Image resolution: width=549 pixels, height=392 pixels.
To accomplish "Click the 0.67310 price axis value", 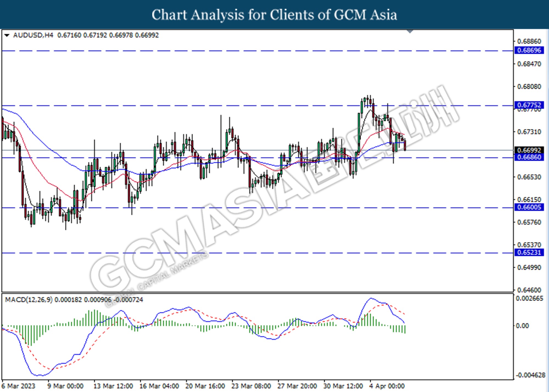I will [529, 132].
